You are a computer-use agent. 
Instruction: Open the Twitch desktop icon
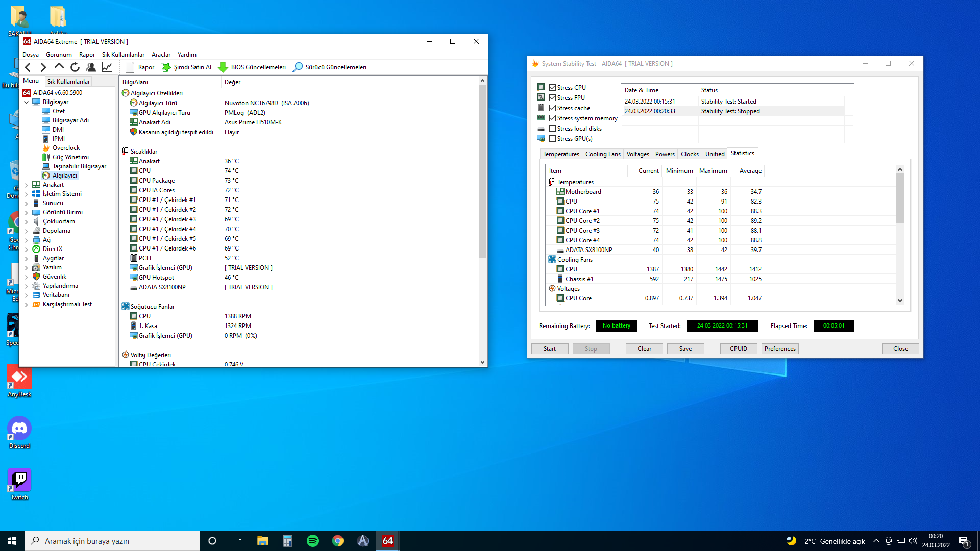(x=19, y=485)
